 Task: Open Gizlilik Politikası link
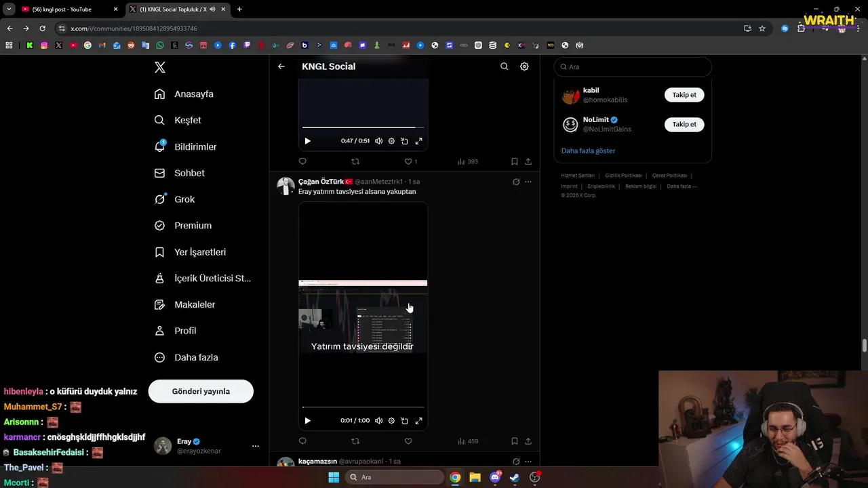[623, 176]
